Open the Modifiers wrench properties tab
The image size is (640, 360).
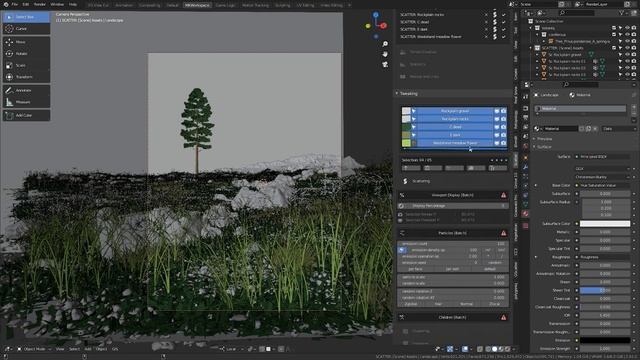tap(526, 167)
